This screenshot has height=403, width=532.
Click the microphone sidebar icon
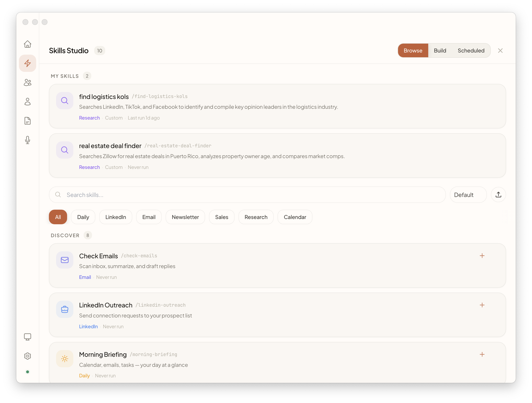pyautogui.click(x=27, y=140)
